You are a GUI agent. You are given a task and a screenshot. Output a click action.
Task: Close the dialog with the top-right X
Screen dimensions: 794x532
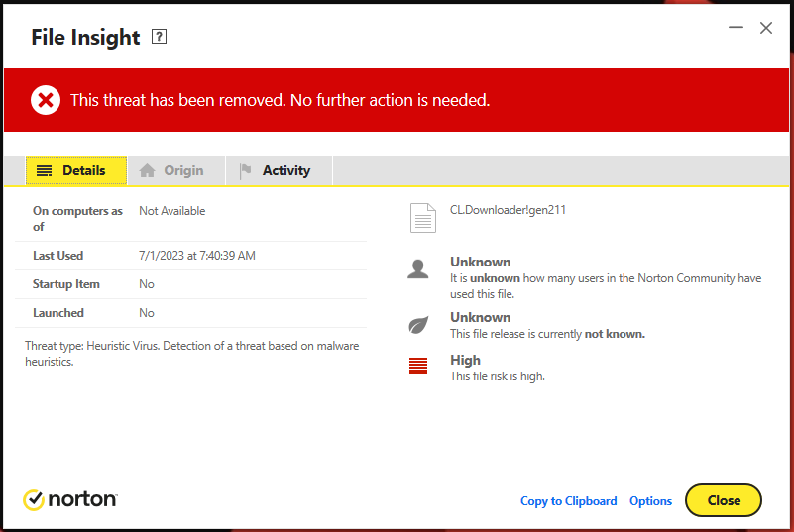[766, 29]
